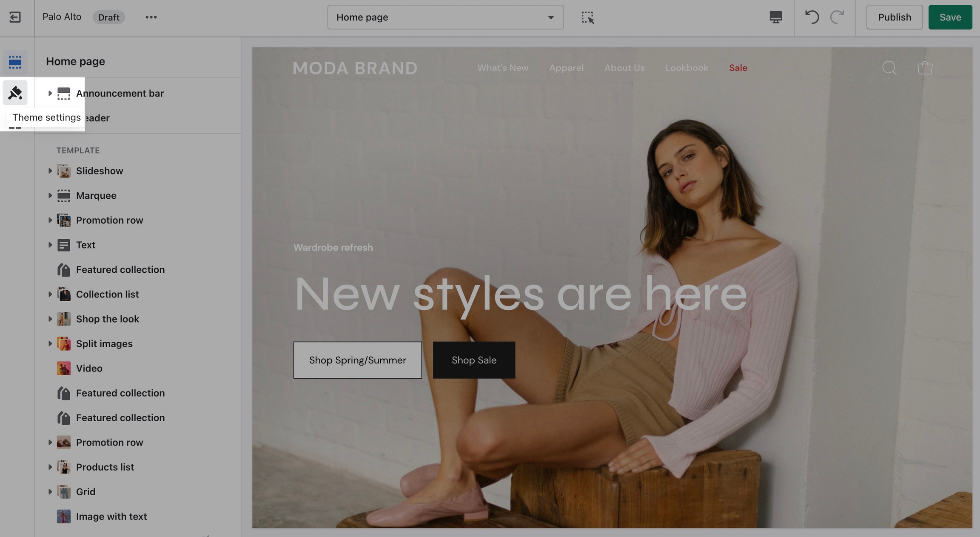This screenshot has height=537, width=980.
Task: Open the three-dot more actions menu
Action: point(151,17)
